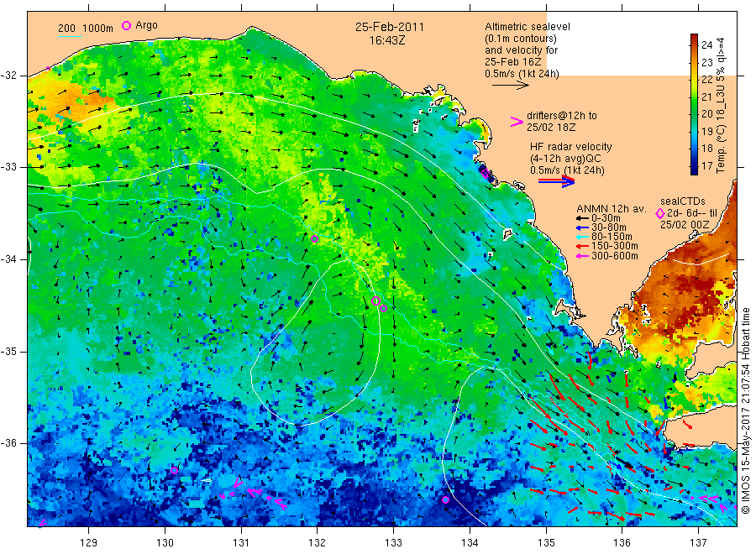Click the 'HF radar velocity' label
756x554 pixels.
click(x=571, y=147)
